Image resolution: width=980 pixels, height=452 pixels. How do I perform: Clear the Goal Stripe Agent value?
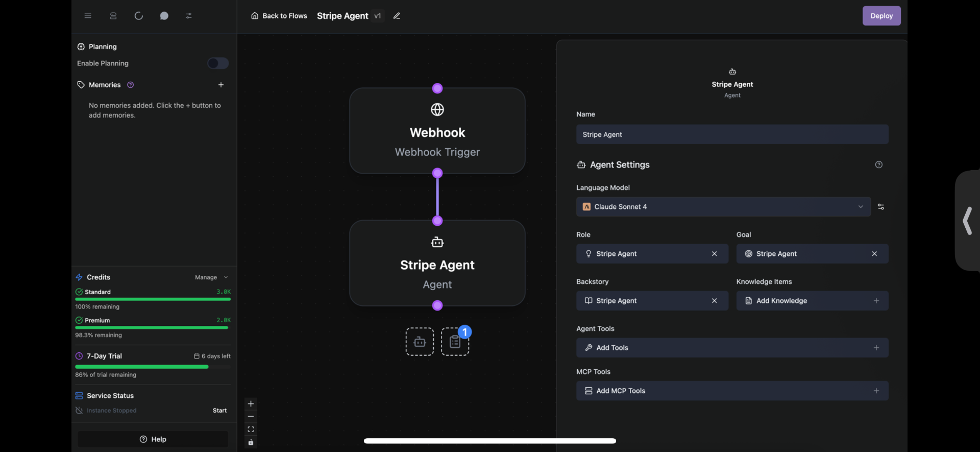click(874, 254)
